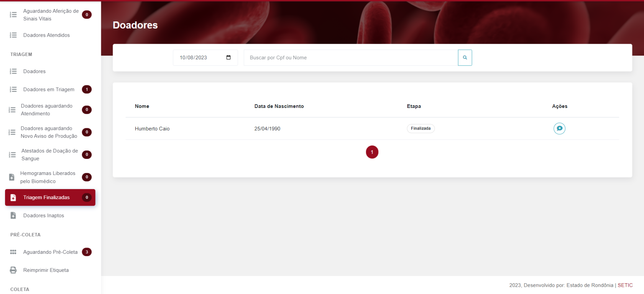The width and height of the screenshot is (644, 294).
Task: Click the Ações column header
Action: (x=560, y=106)
